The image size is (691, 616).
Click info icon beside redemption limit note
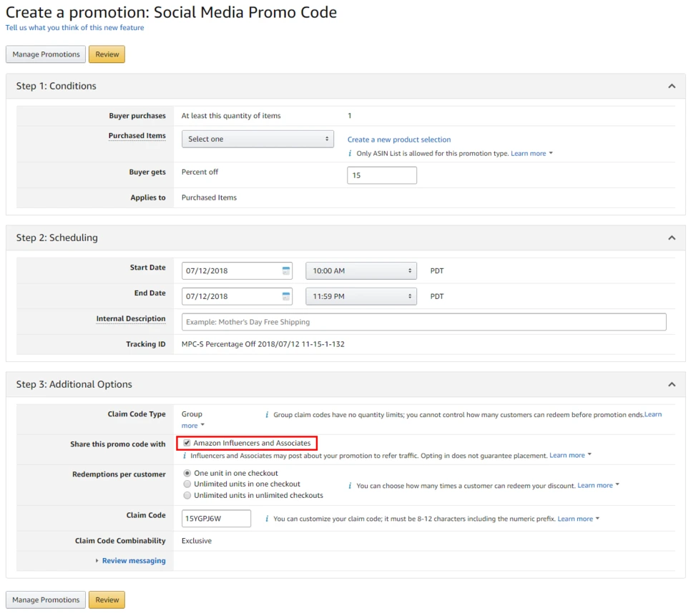[x=350, y=486]
